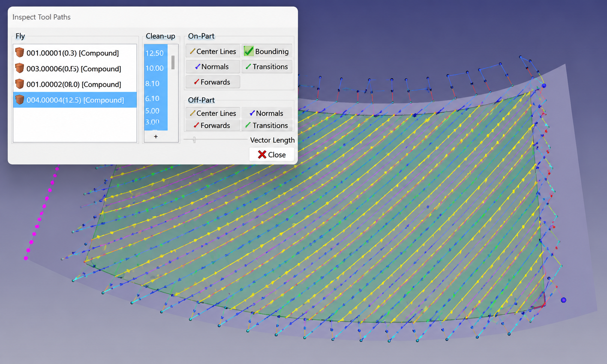Viewport: 607px width, 364px height.
Task: Toggle Off-Part Forwards display
Action: pyautogui.click(x=213, y=125)
